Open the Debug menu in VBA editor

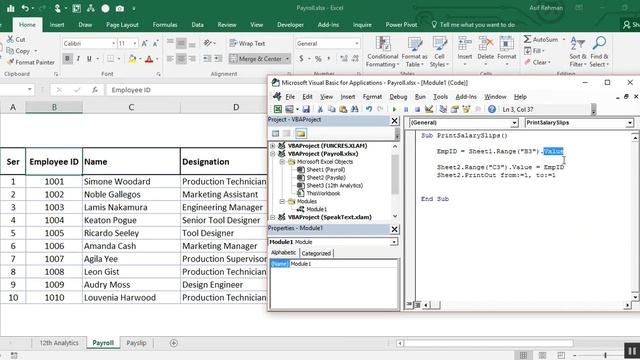click(x=398, y=97)
